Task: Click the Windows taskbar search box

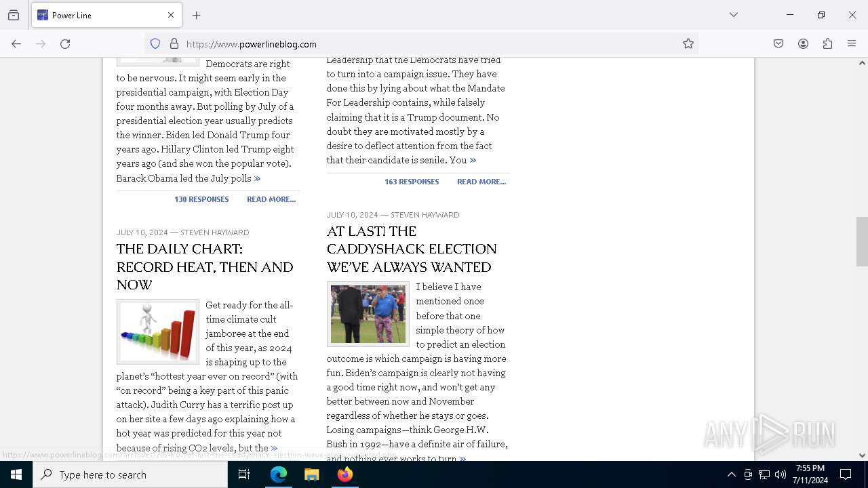Action: [x=130, y=474]
